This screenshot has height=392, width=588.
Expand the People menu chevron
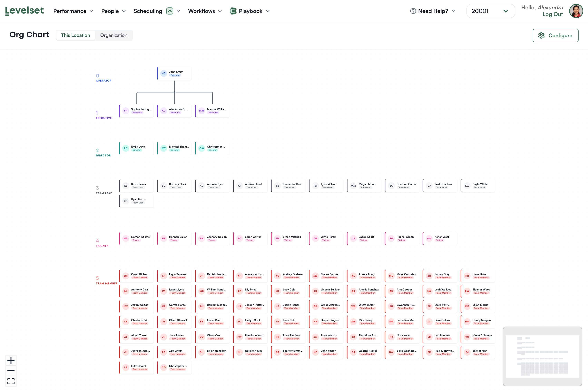(124, 11)
